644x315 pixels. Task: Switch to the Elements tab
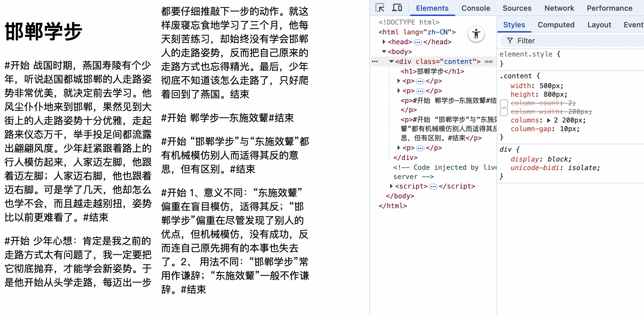point(432,8)
